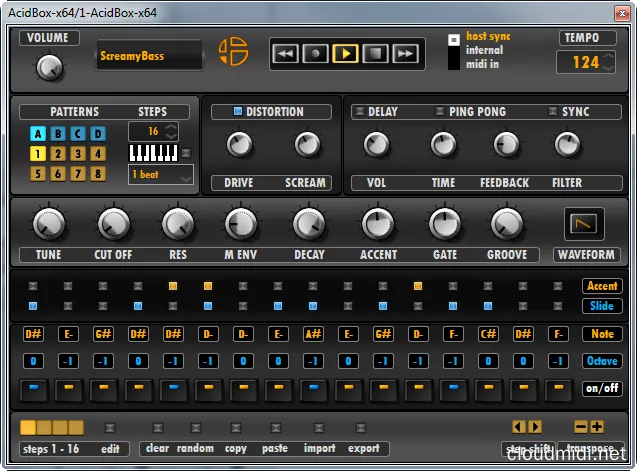Viewport: 637px width, 471px height.
Task: Turn on the Delay toggle
Action: point(360,112)
